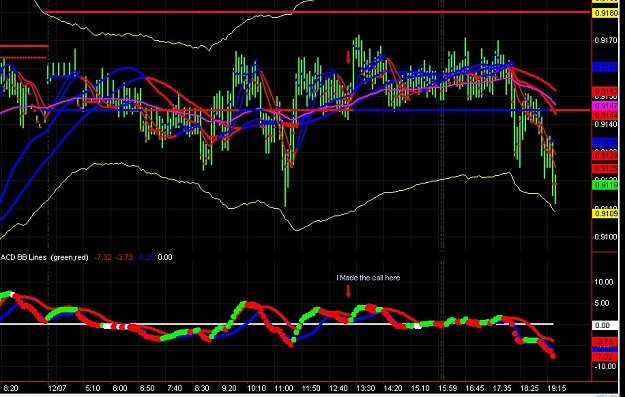The image size is (625, 397).
Task: Click the 13:30 time label
Action: pos(366,388)
